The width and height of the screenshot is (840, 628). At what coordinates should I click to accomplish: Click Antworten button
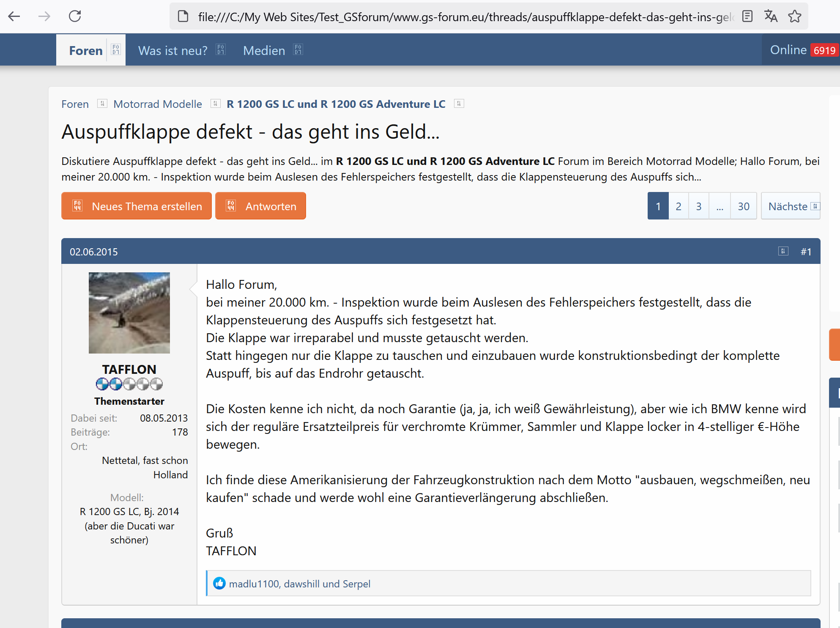point(260,206)
